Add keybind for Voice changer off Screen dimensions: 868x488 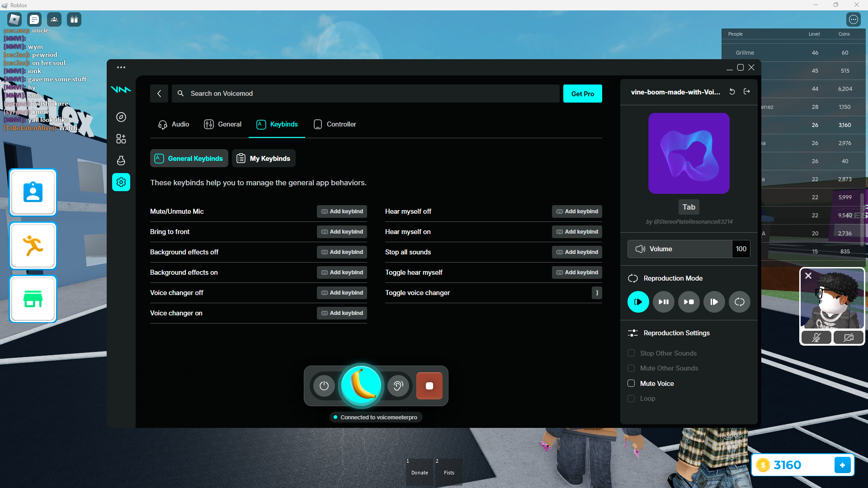(342, 293)
